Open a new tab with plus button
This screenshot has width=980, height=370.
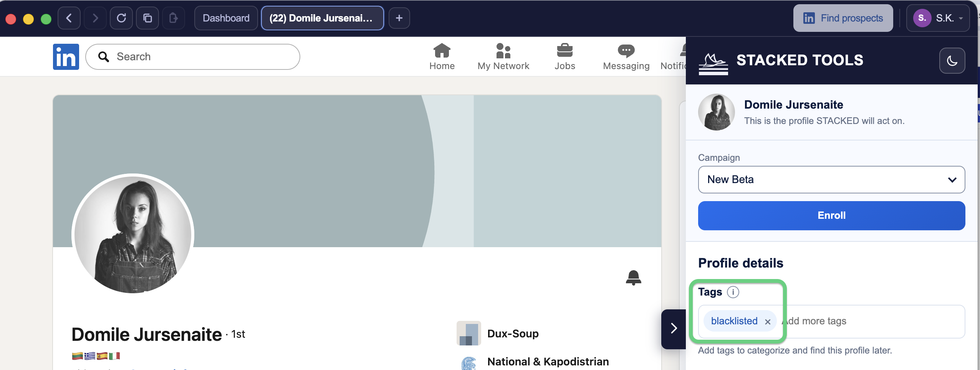coord(399,18)
